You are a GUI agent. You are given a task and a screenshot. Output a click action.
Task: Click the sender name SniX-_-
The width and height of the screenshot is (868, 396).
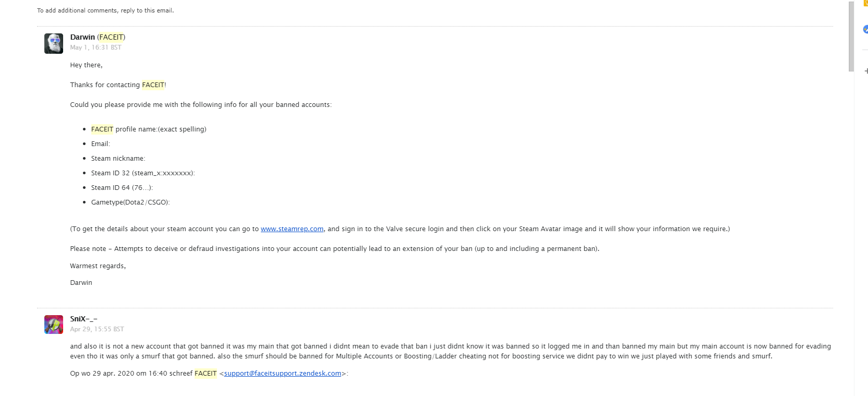[83, 319]
